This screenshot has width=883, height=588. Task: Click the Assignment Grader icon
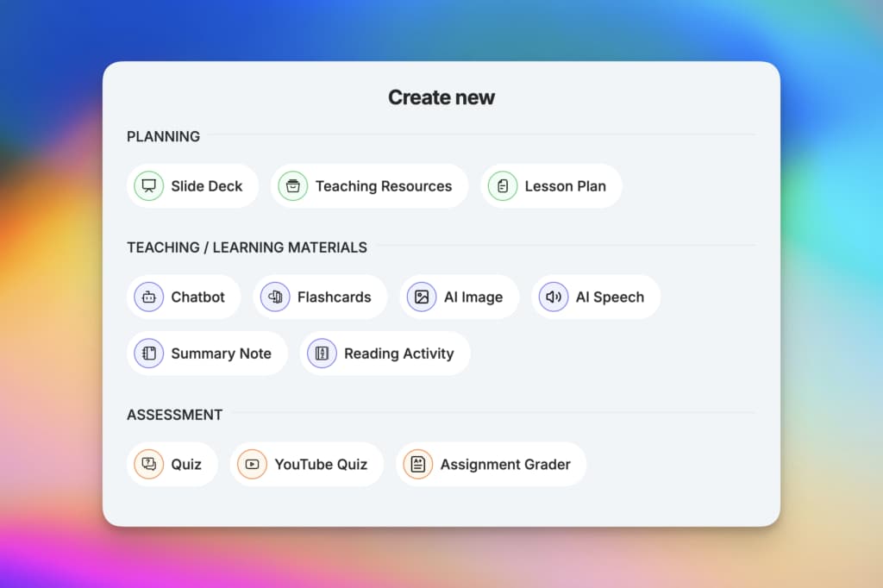[x=418, y=464]
